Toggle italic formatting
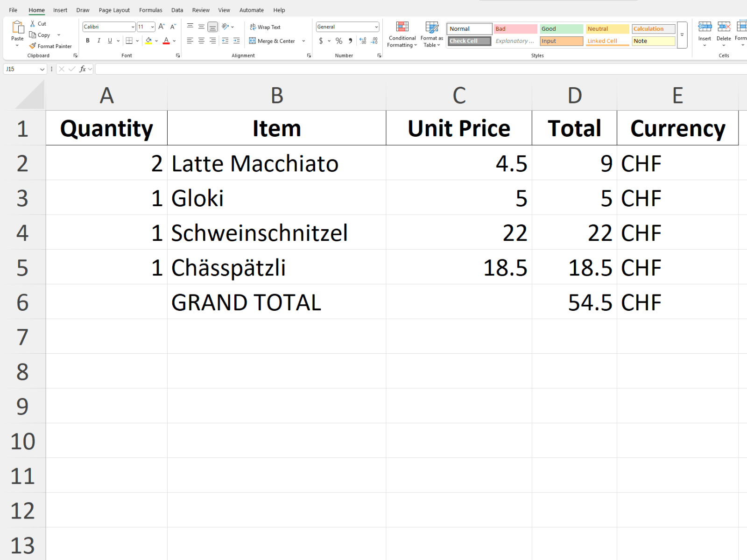 point(99,41)
